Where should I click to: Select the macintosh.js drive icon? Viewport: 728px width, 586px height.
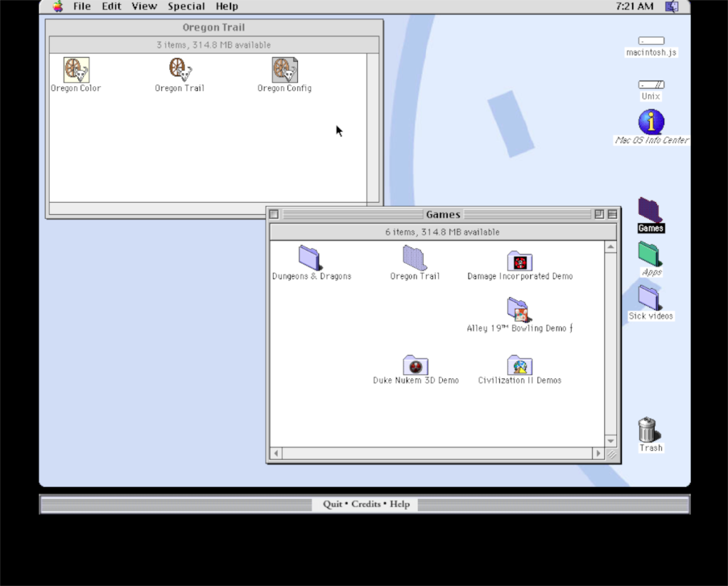point(650,41)
